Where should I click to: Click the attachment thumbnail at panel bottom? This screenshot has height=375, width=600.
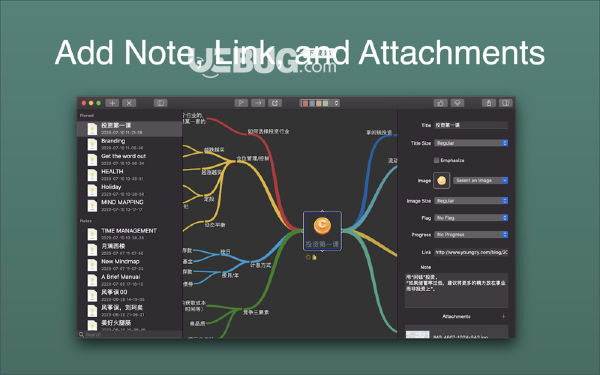417,334
